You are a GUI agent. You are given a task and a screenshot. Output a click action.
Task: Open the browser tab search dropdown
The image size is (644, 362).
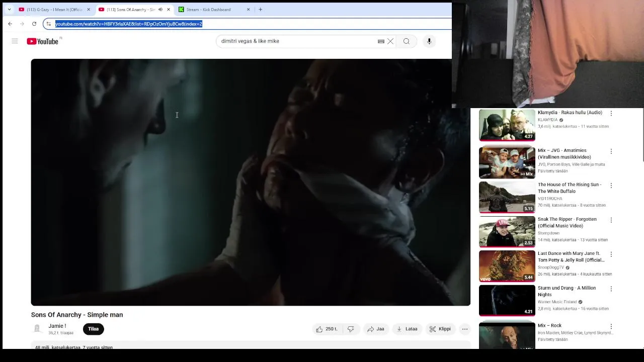(9, 10)
